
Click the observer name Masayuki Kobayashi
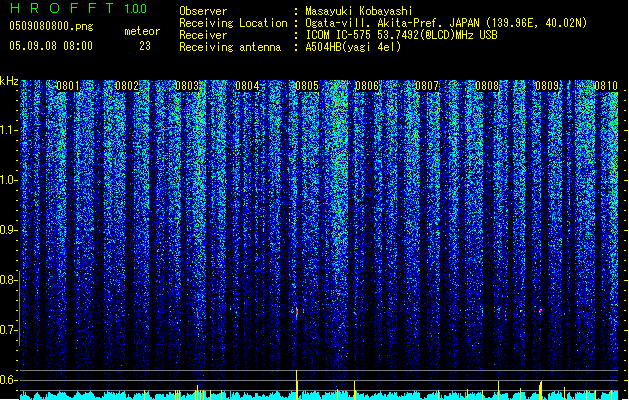pos(359,11)
